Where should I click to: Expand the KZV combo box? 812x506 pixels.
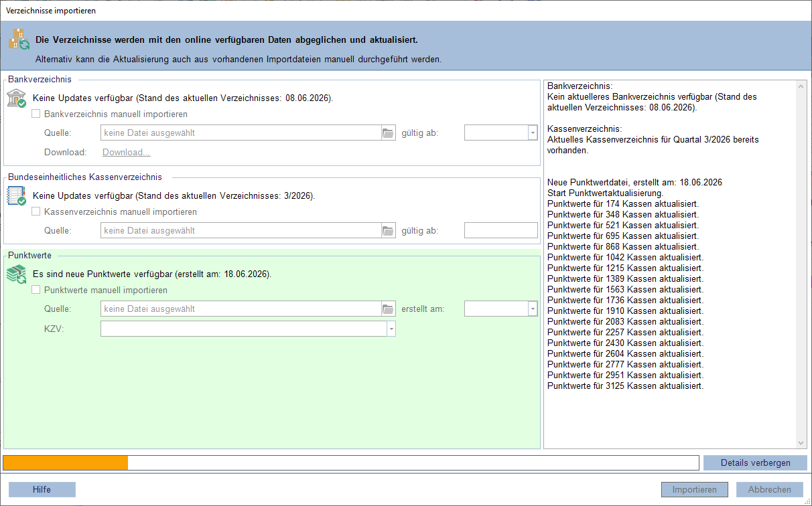(391, 329)
